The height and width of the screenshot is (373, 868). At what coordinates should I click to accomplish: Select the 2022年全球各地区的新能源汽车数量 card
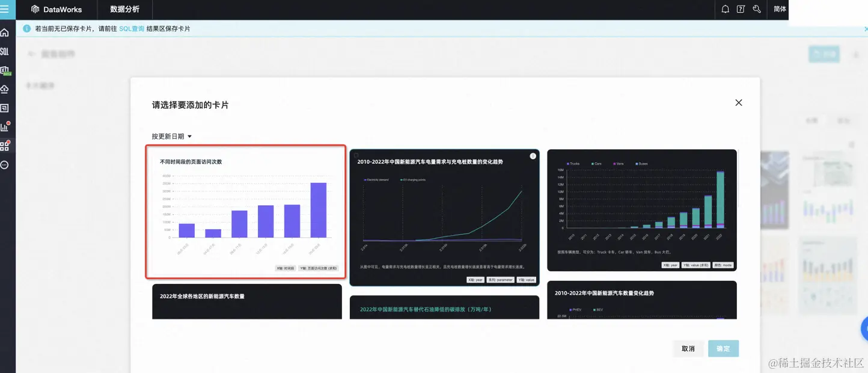pos(246,301)
